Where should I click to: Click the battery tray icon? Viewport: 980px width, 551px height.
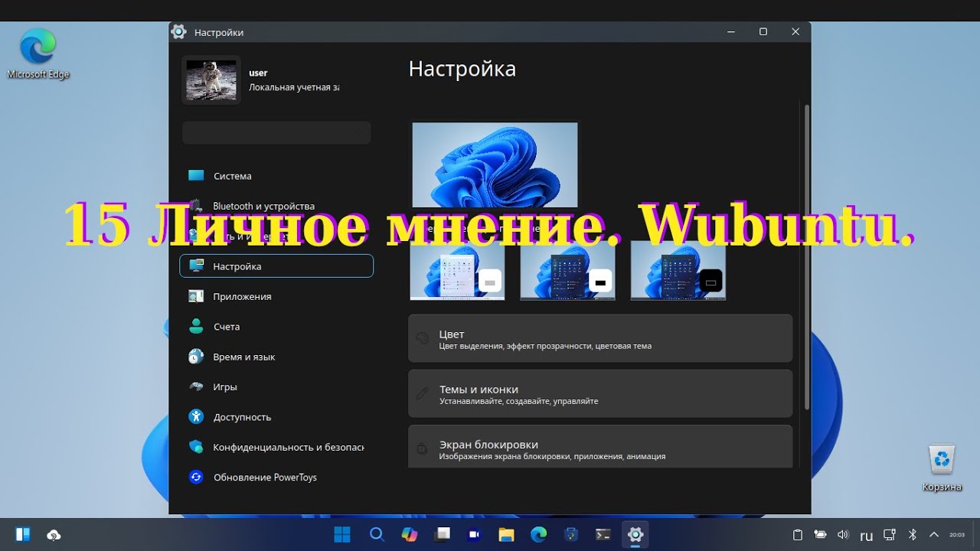pyautogui.click(x=821, y=535)
